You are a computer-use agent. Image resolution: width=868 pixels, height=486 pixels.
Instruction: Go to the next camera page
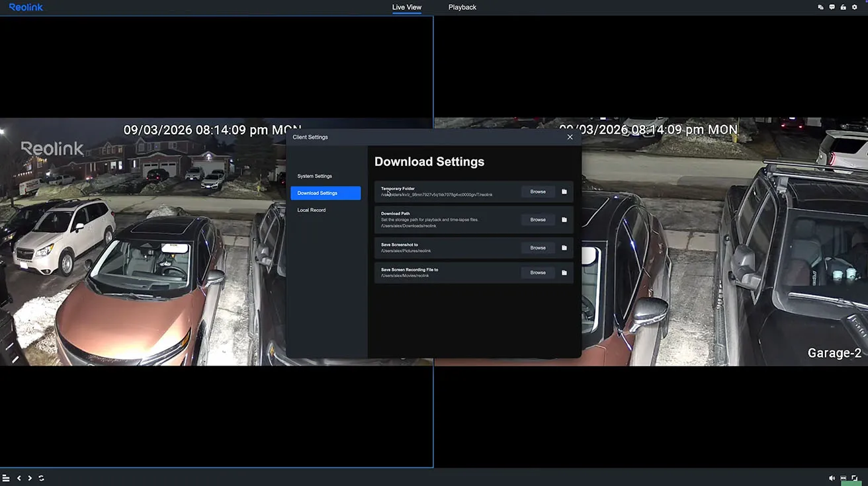tap(30, 478)
